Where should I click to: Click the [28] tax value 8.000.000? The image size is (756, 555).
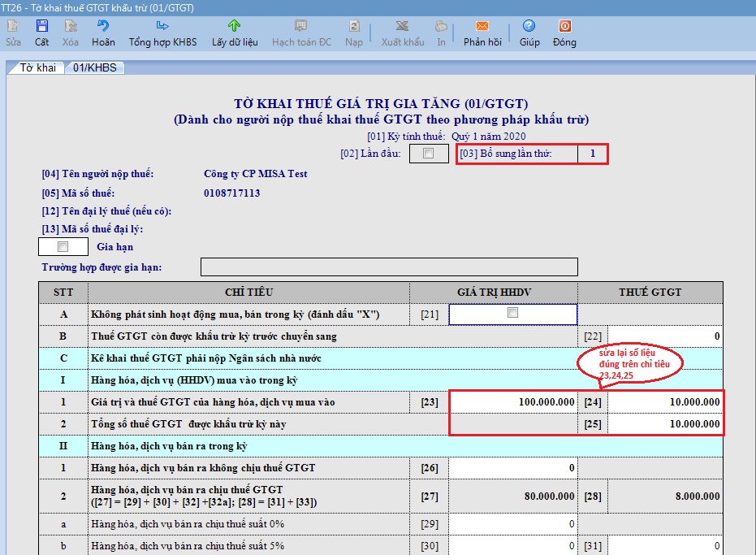665,496
